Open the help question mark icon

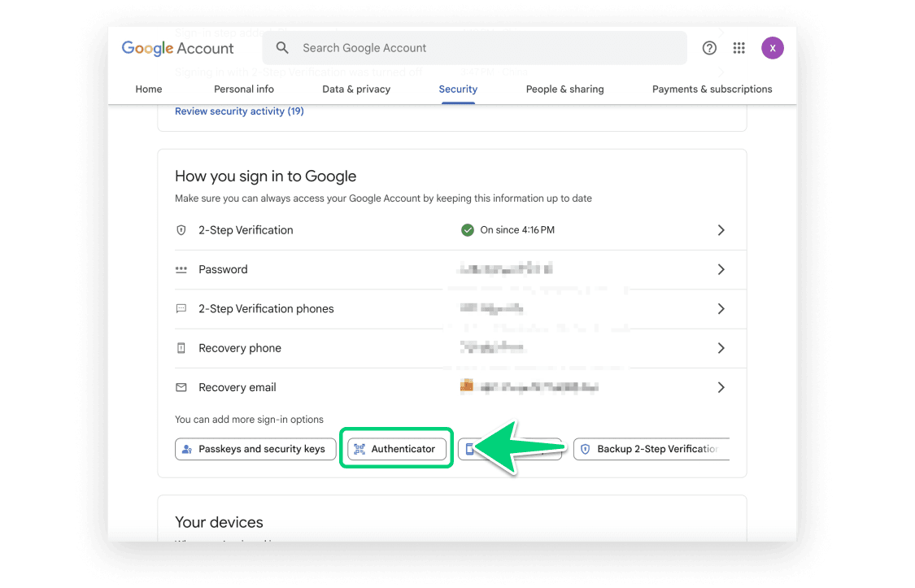coord(709,48)
